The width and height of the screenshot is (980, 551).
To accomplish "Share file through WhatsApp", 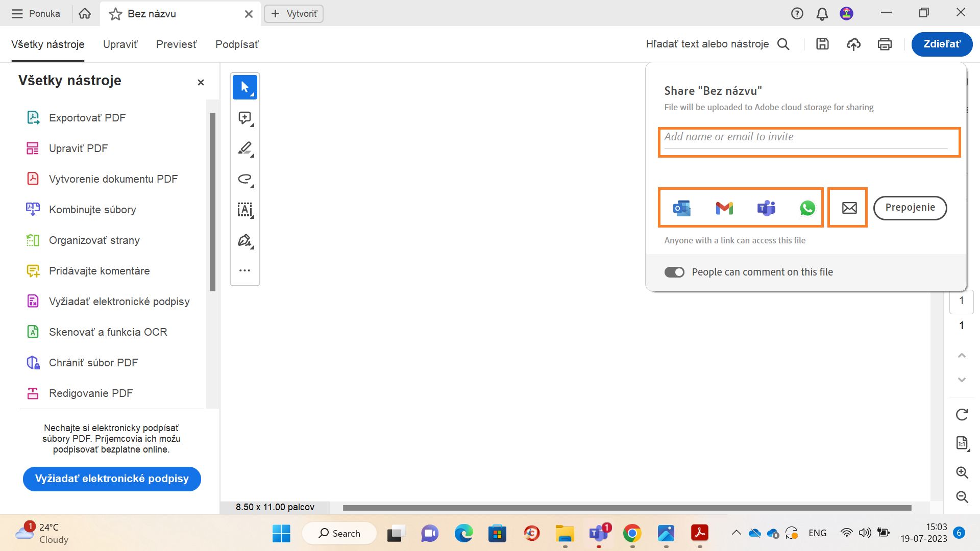I will click(x=807, y=208).
